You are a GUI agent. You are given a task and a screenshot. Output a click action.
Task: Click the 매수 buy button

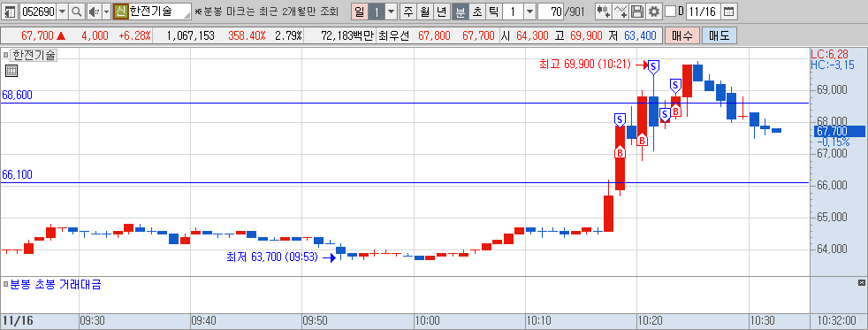[682, 36]
